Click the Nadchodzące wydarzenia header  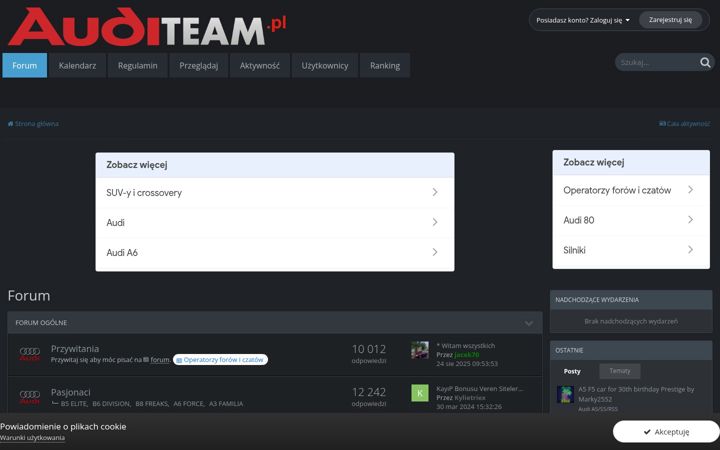(631, 300)
